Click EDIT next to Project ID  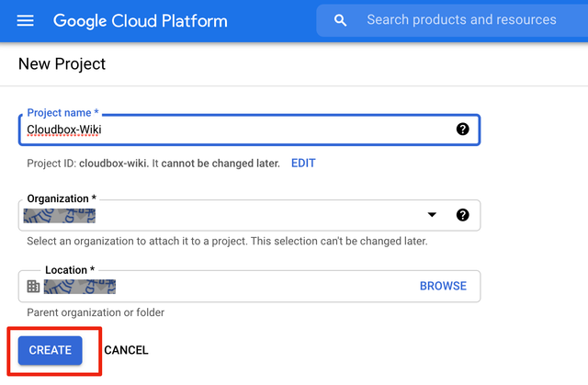click(x=303, y=164)
